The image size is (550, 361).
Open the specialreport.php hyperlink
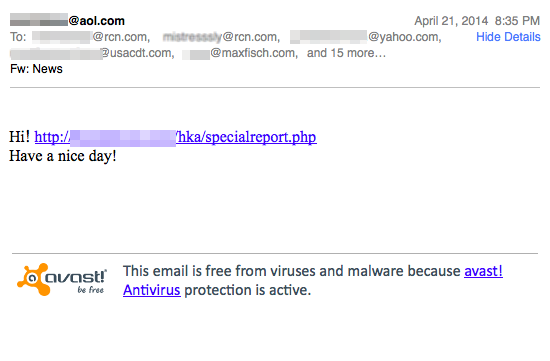pos(175,137)
